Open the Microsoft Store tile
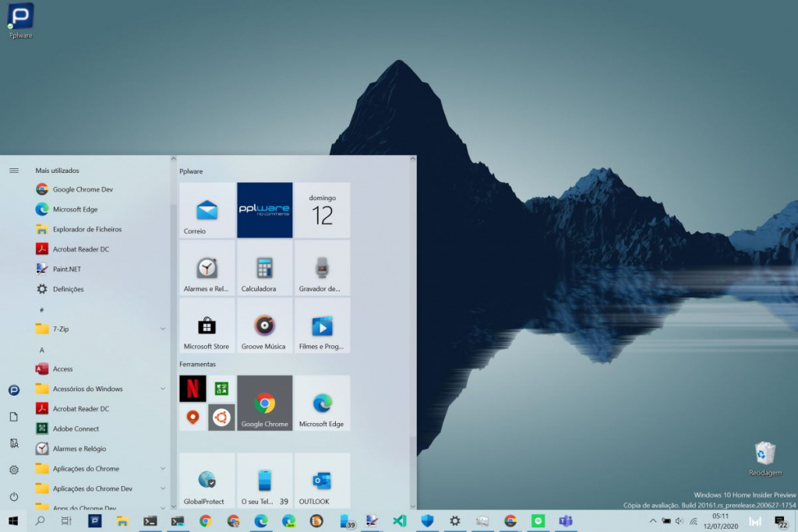This screenshot has width=798, height=532. pos(207,326)
